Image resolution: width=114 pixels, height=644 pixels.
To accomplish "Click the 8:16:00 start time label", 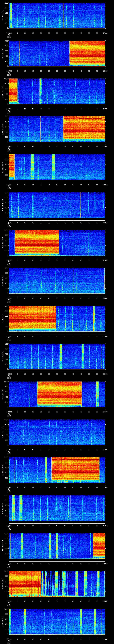I will [9, 33].
